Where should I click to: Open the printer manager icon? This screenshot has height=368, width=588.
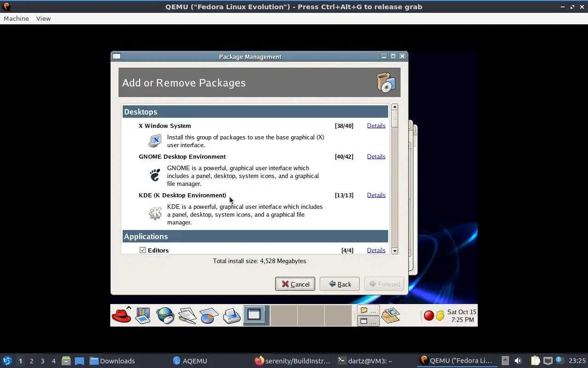pos(232,316)
